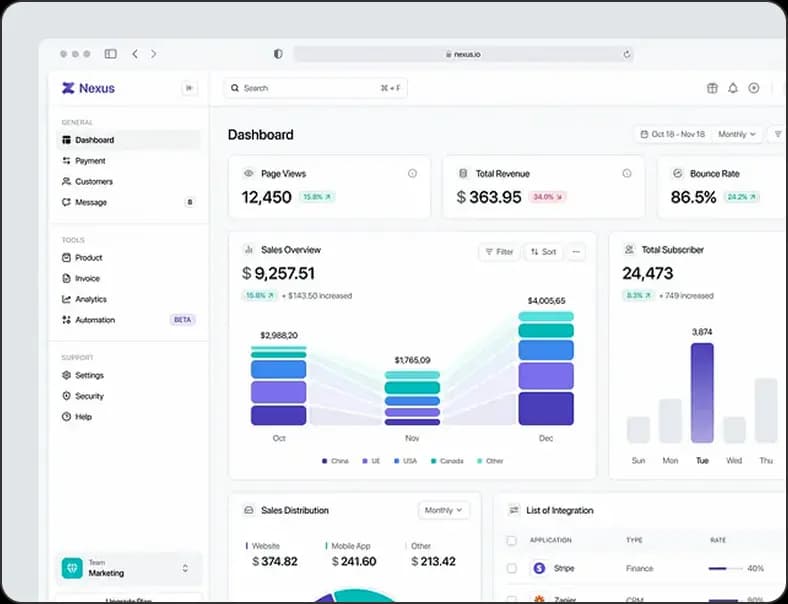Viewport: 788px width, 604px height.
Task: Collapse the sidebar with the arrow icon
Action: (189, 88)
